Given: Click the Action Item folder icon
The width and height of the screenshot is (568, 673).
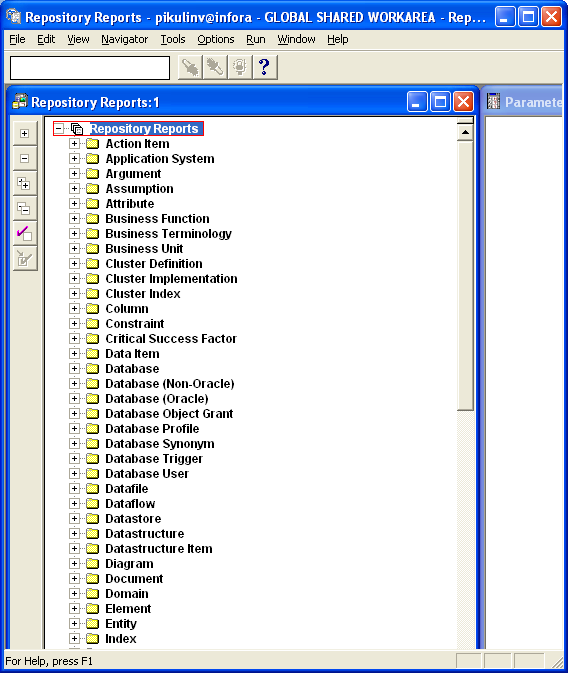Looking at the screenshot, I should click(92, 144).
